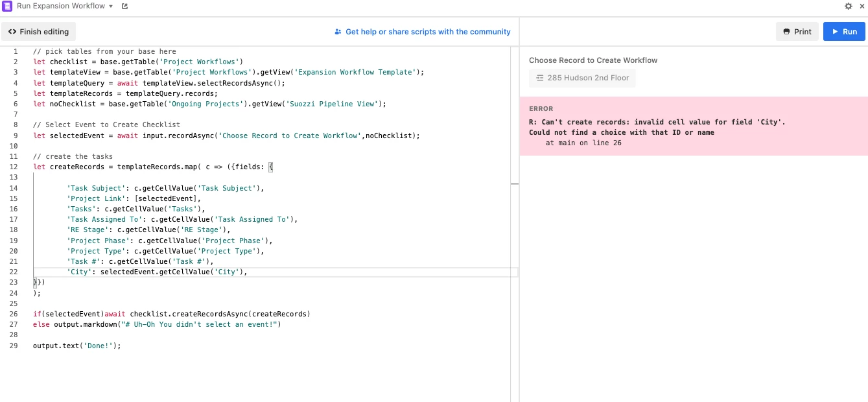This screenshot has height=402, width=868.
Task: Click the purple scripting app icon
Action: 8,6
